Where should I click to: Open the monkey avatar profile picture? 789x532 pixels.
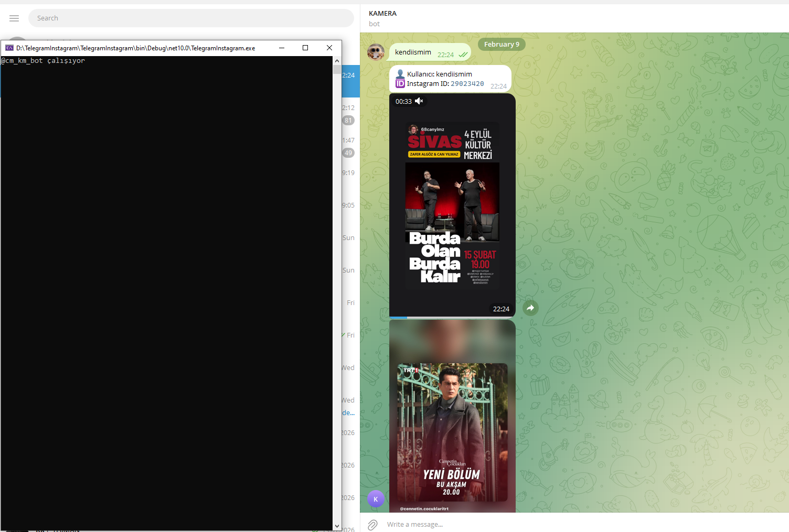[376, 52]
